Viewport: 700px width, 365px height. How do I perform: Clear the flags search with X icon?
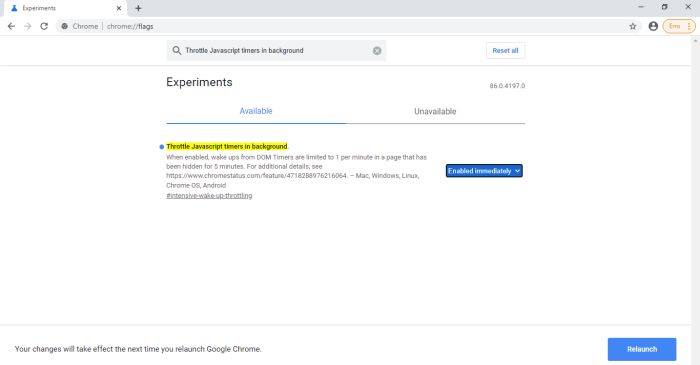(x=377, y=51)
